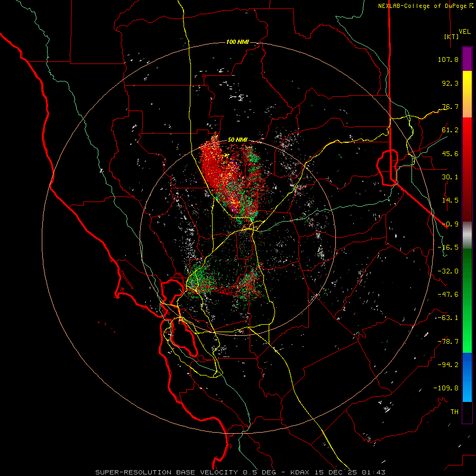Select the 61.2 velocity scale value
The image size is (476, 476).
tap(450, 130)
